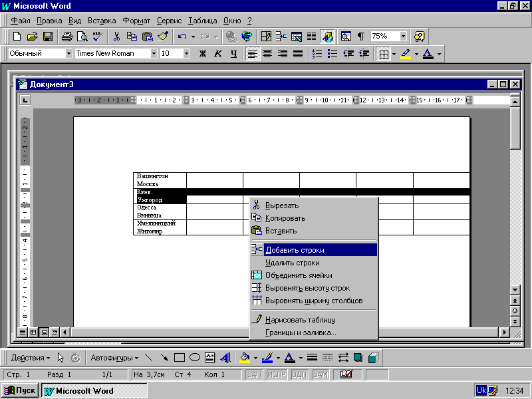Viewport: 532px width, 399px height.
Task: Click the Insert Rows icon in the standard toolbar
Action: coord(281,37)
